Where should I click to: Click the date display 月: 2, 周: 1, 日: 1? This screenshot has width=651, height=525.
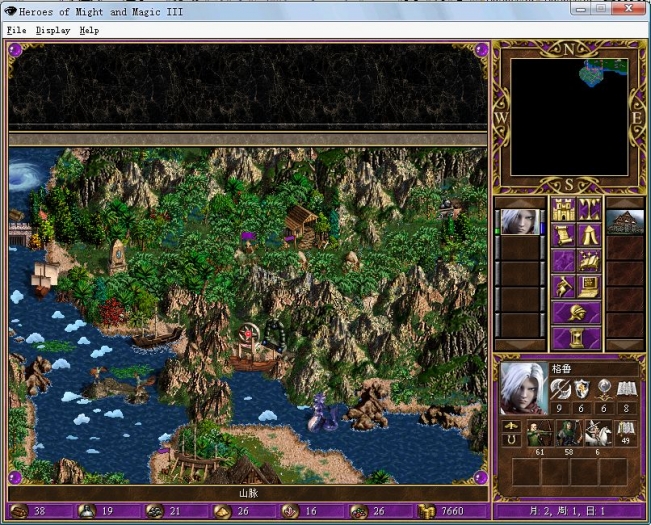(x=568, y=511)
